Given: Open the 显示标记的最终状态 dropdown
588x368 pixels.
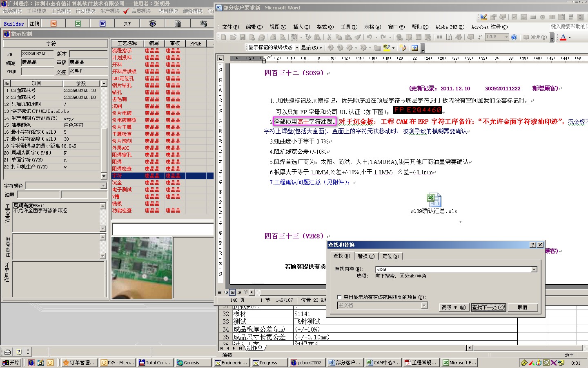Looking at the screenshot, I should [297, 48].
